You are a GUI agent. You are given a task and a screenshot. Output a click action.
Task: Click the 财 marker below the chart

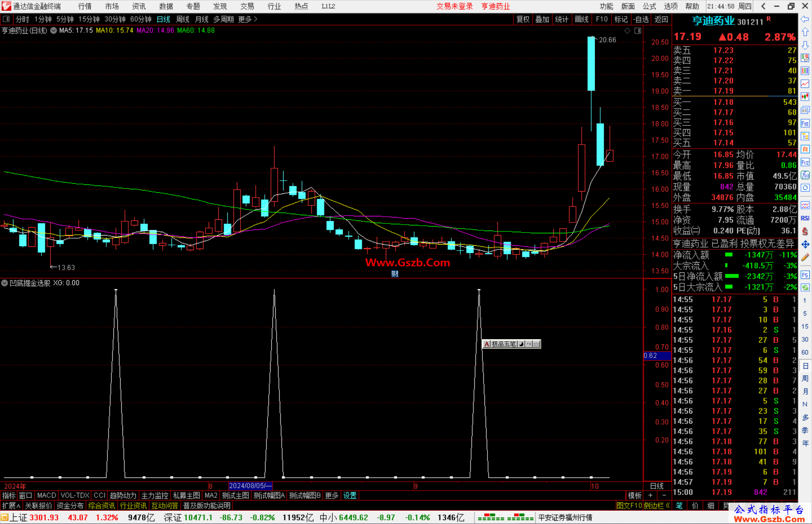[395, 274]
